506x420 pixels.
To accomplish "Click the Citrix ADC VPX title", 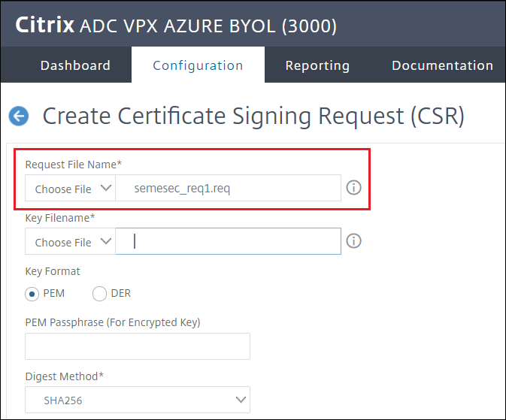I will 176,26.
